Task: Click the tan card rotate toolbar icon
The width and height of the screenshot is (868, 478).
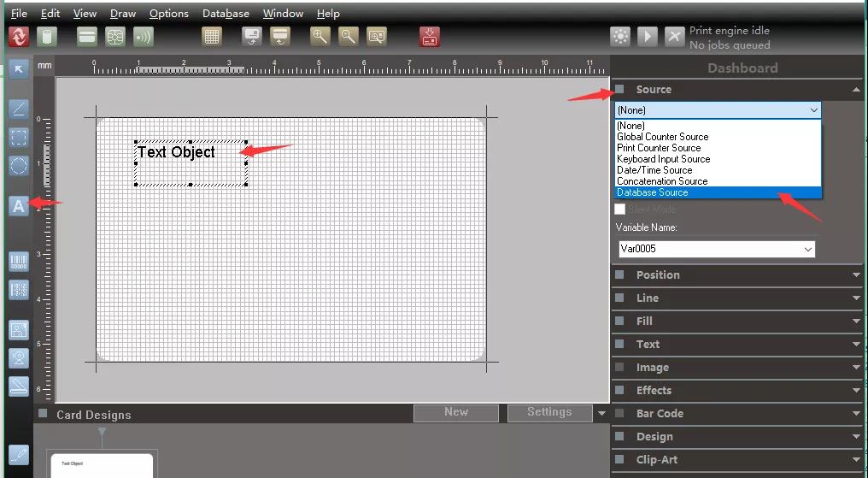Action: [x=280, y=37]
